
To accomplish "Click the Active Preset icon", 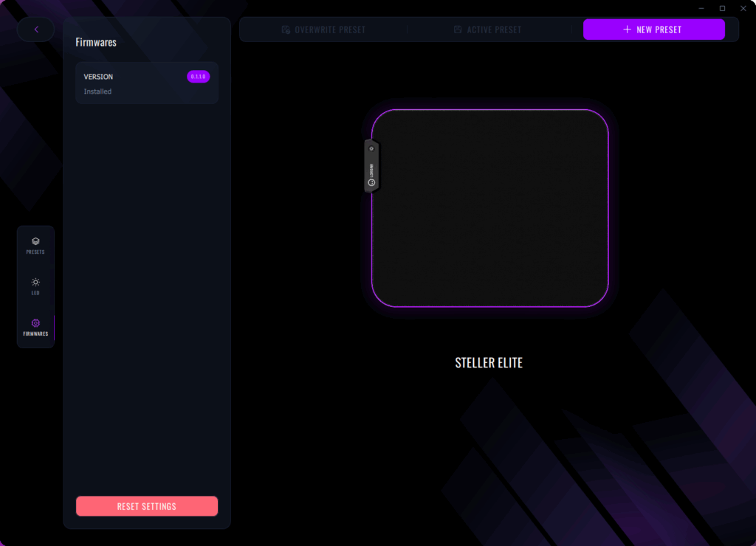I will [458, 30].
